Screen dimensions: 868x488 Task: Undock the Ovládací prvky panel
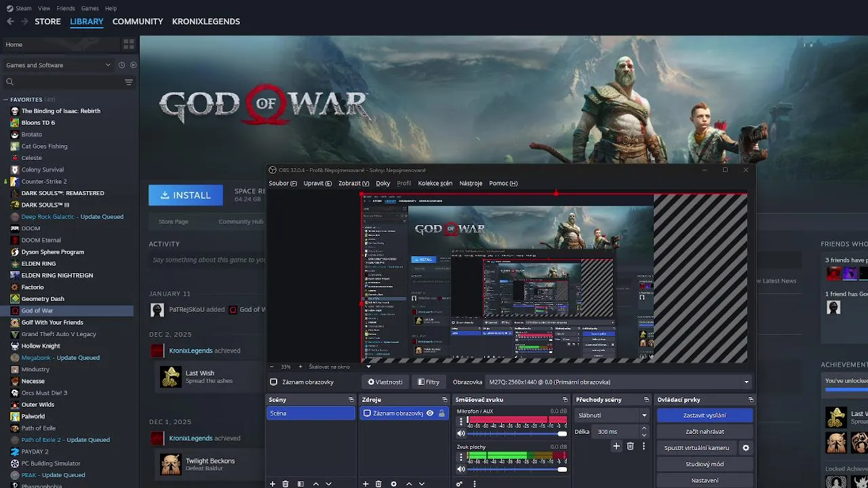coord(751,400)
